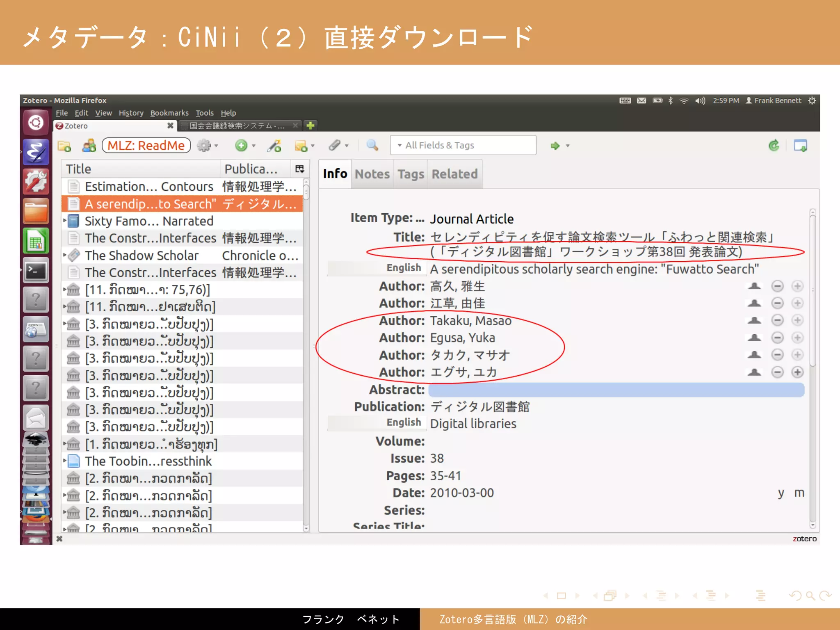Image resolution: width=840 pixels, height=630 pixels.
Task: Select the 'A serendip...to Search' item
Action: [182, 204]
